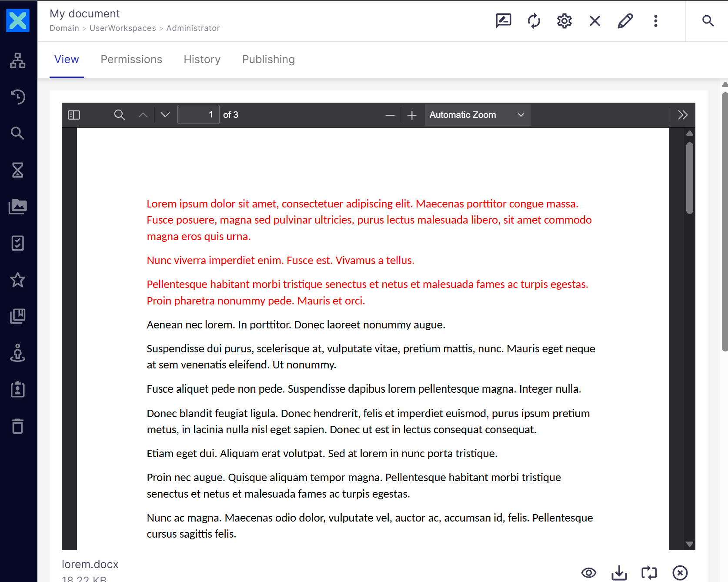Screen dimensions: 728x582
Task: Click the Domain breadcrumb link
Action: [64, 28]
